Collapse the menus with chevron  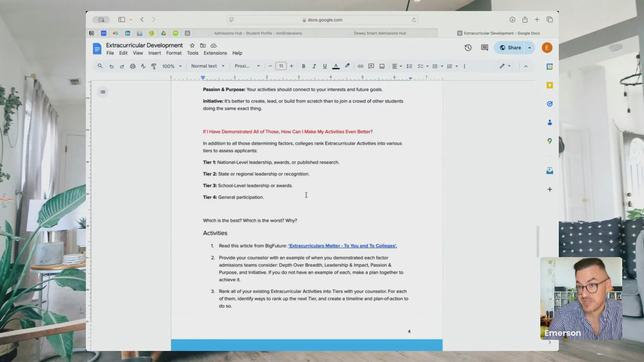[x=526, y=66]
